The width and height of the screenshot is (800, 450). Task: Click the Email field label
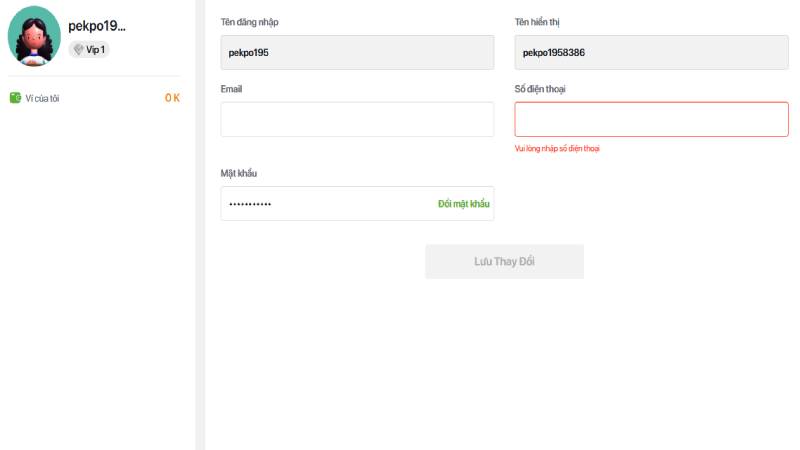(231, 89)
